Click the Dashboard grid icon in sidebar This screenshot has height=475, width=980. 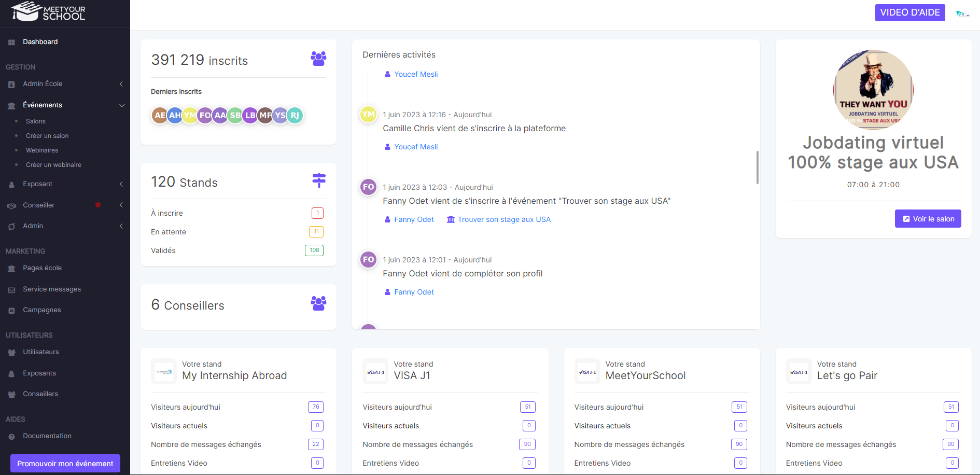tap(11, 42)
